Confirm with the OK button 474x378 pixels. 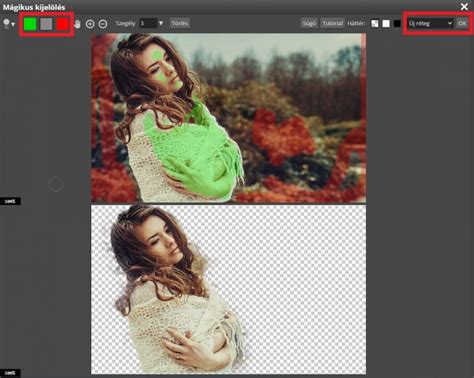pyautogui.click(x=462, y=23)
